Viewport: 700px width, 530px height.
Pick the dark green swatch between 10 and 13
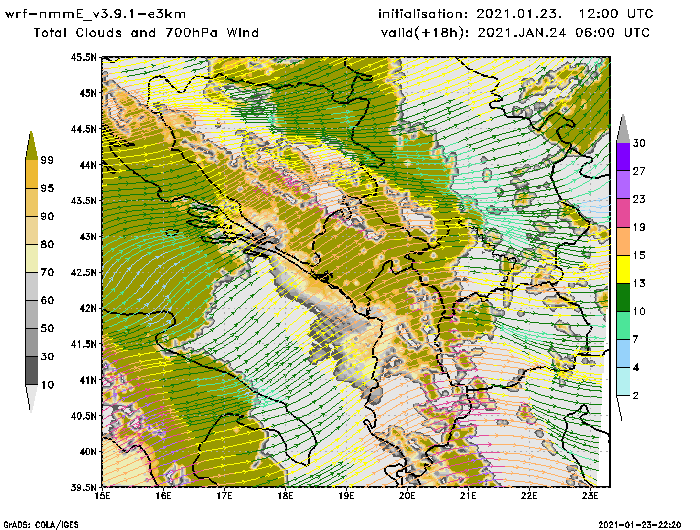(x=623, y=297)
